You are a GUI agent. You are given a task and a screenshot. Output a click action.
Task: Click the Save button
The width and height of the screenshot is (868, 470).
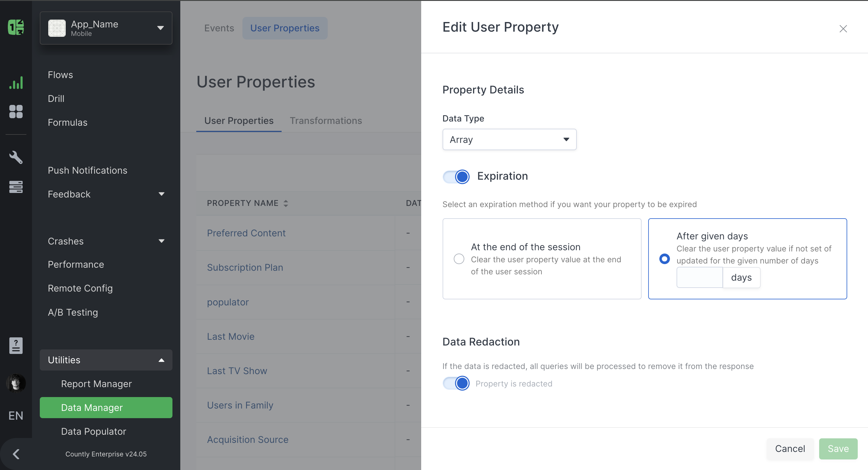pos(838,449)
